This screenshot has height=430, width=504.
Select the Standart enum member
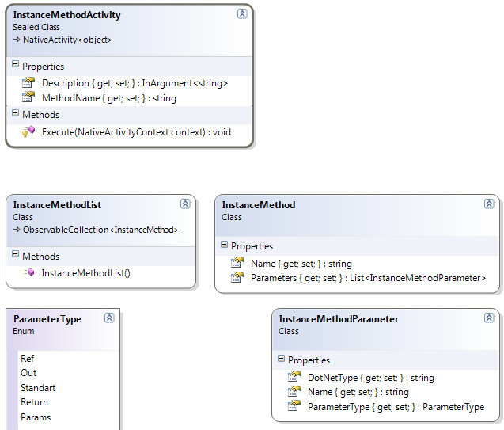[x=38, y=388]
